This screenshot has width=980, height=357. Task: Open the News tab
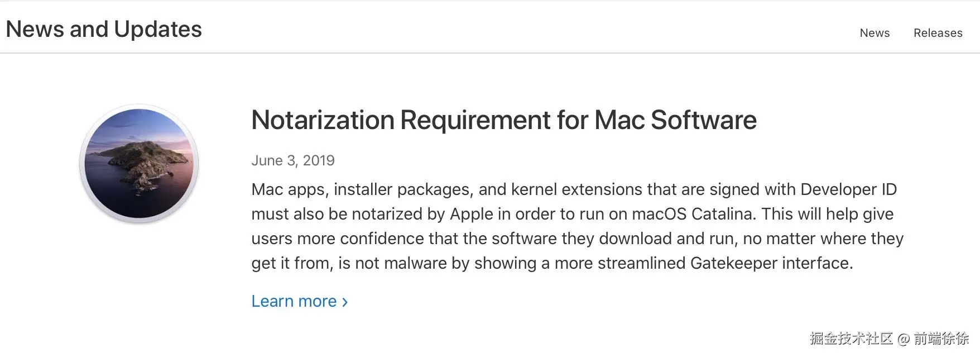pos(875,33)
